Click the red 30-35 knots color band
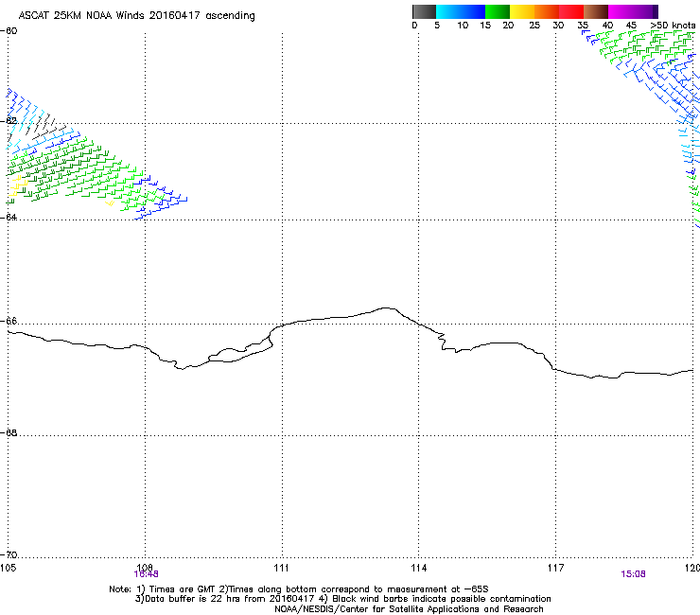700x615 pixels. click(571, 11)
